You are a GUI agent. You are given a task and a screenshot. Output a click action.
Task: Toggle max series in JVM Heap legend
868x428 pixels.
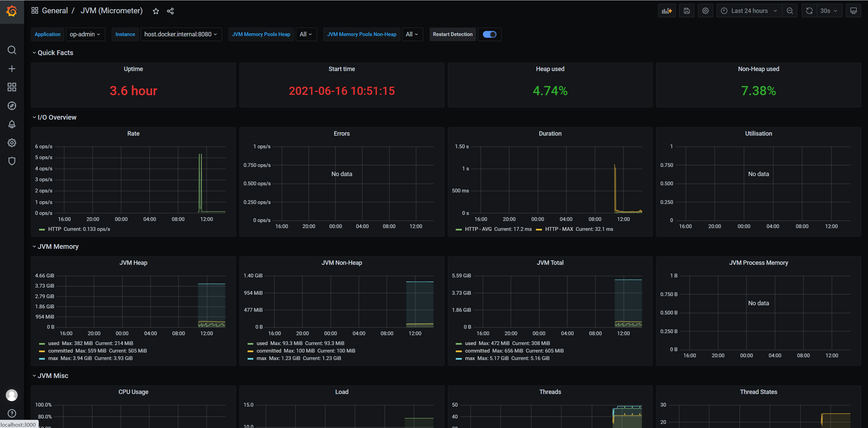coord(53,358)
